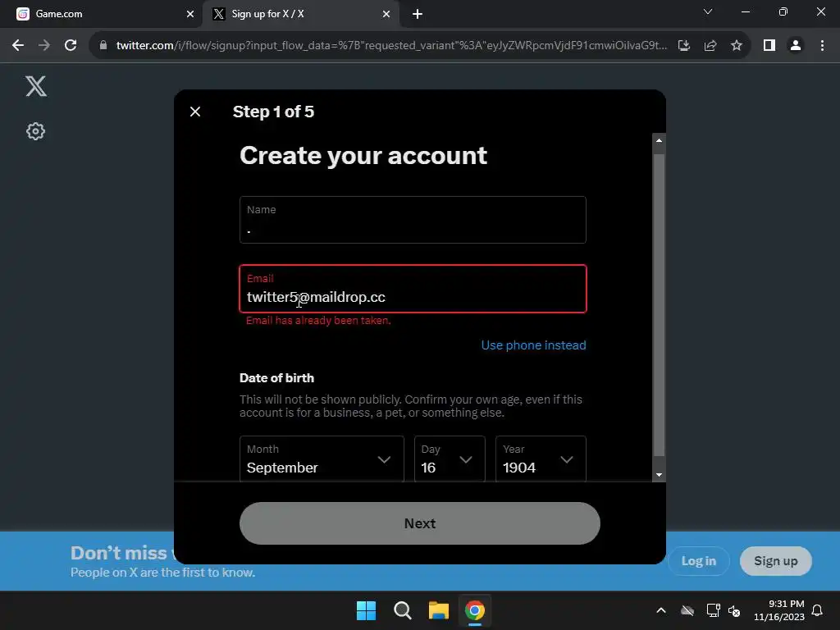Image resolution: width=840 pixels, height=630 pixels.
Task: Click the Log in button
Action: coord(699,561)
